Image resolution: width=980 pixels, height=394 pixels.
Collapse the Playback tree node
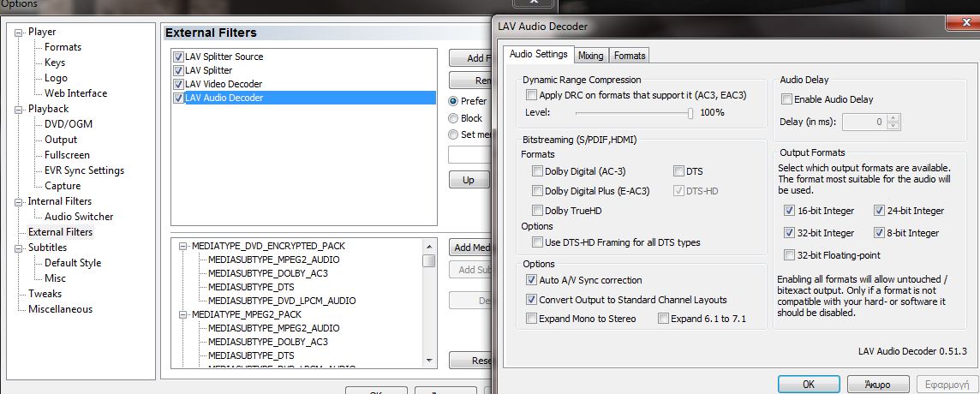pyautogui.click(x=18, y=109)
